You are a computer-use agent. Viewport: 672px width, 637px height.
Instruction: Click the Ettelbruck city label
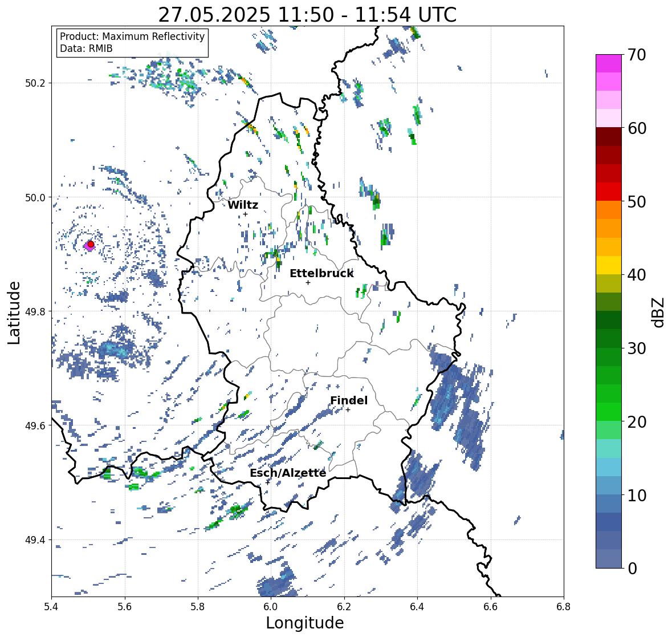tap(321, 274)
